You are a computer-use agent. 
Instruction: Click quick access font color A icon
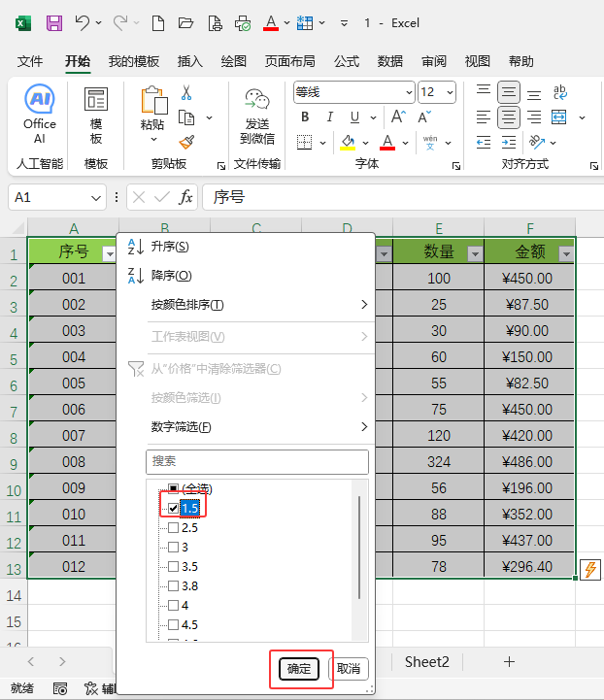point(271,22)
